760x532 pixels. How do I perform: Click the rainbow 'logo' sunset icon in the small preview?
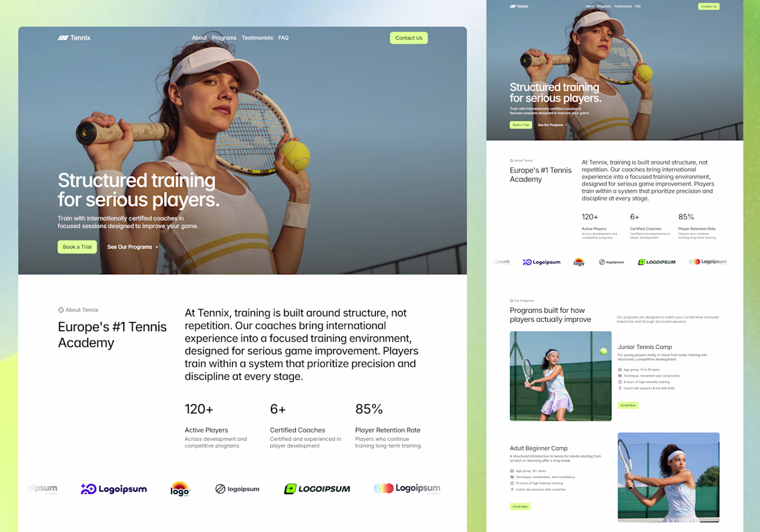(579, 262)
